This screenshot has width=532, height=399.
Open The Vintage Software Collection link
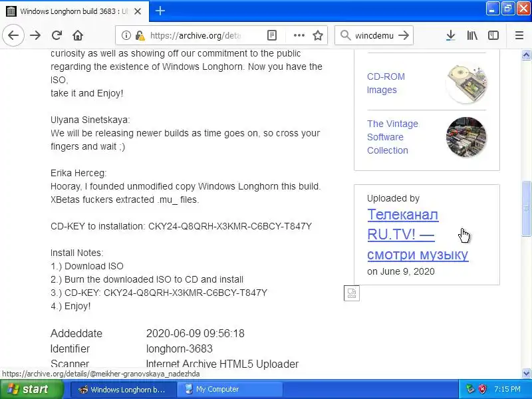(392, 137)
